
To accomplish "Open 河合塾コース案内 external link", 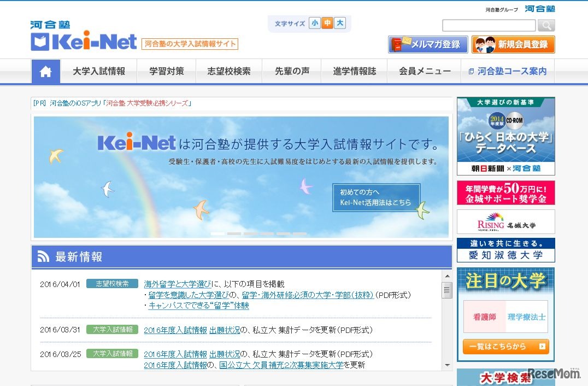I will [x=508, y=71].
